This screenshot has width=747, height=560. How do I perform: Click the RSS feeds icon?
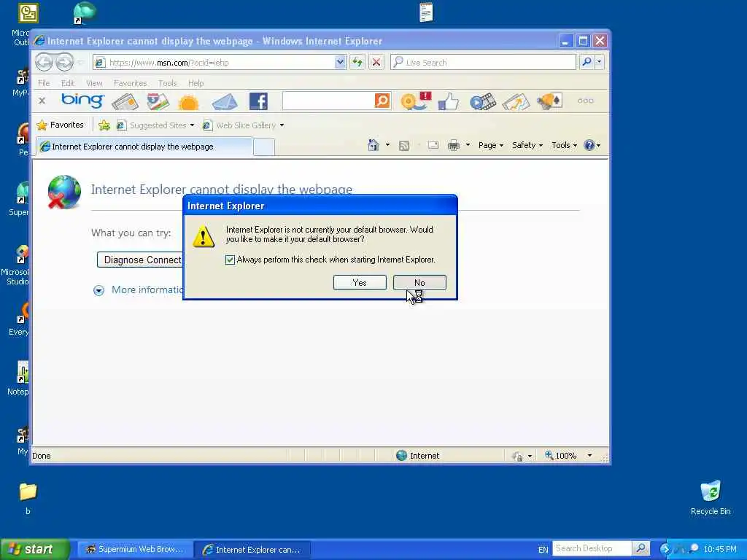404,145
